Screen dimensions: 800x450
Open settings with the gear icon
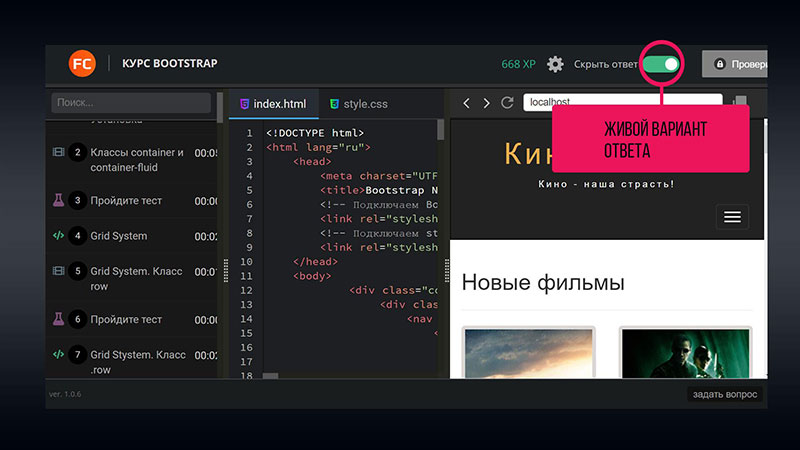(555, 64)
